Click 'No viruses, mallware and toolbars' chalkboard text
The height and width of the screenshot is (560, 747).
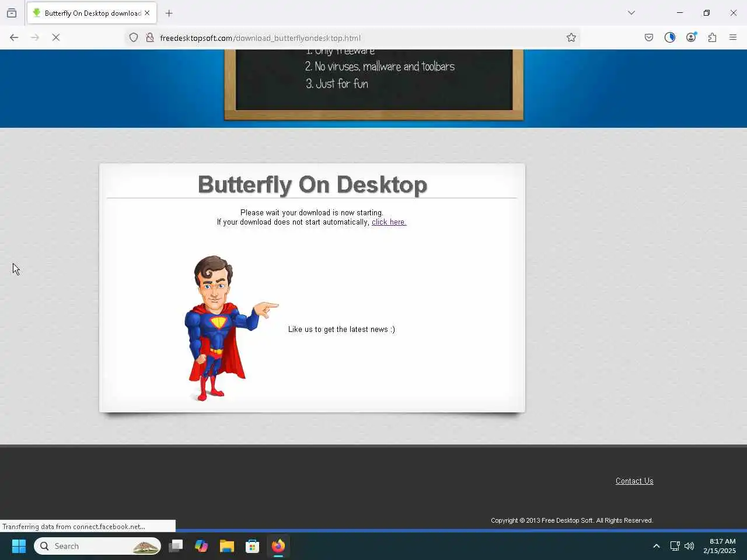click(x=380, y=66)
